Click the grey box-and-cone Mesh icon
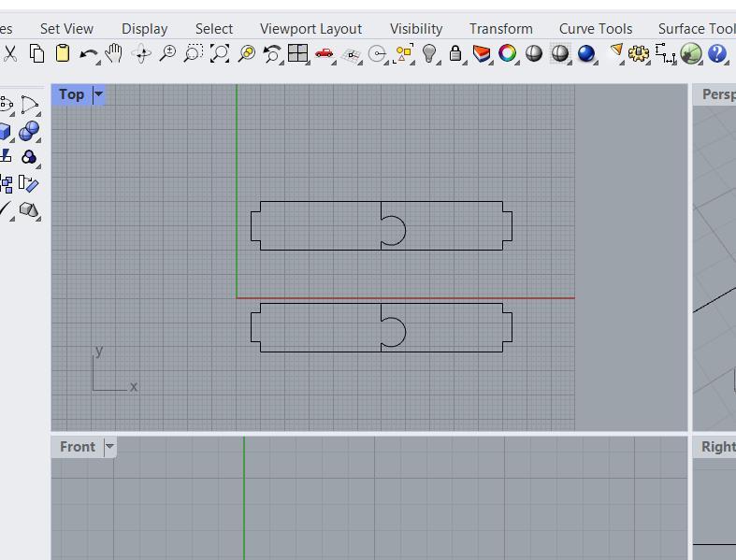 pyautogui.click(x=29, y=209)
